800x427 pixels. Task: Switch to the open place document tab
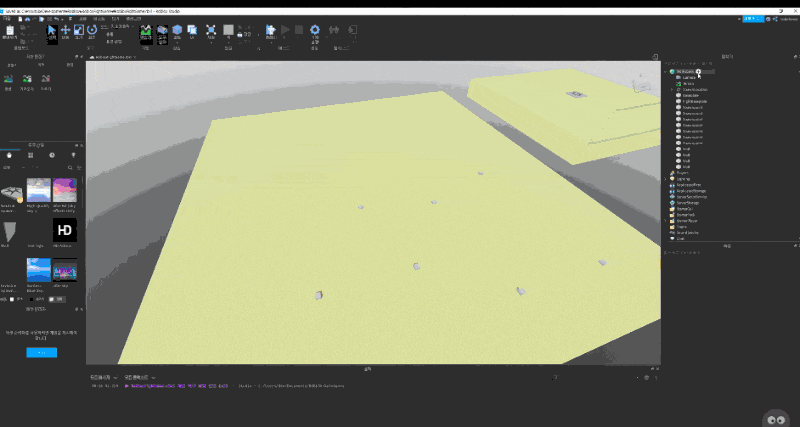(x=112, y=58)
